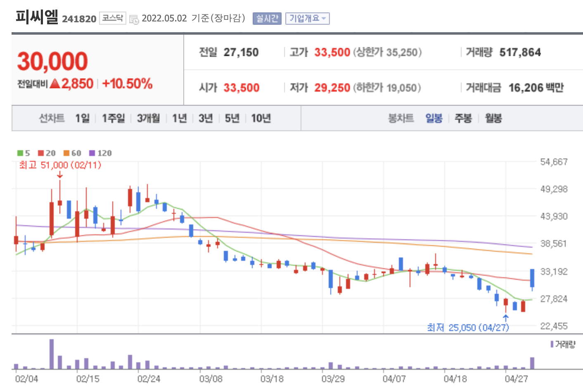Image resolution: width=583 pixels, height=392 pixels.
Task: Select the 10년 line chart period
Action: 261,118
